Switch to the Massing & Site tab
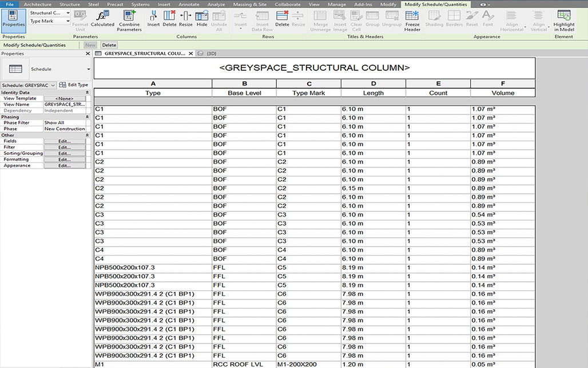This screenshot has width=588, height=368. pos(250,4)
